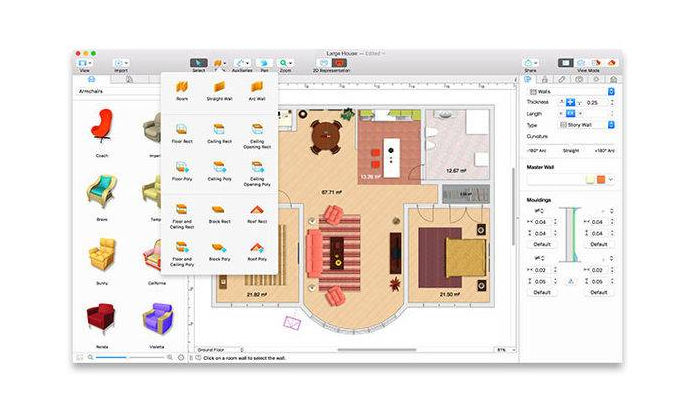
Task: Open the Ground Floor story selector
Action: (219, 350)
